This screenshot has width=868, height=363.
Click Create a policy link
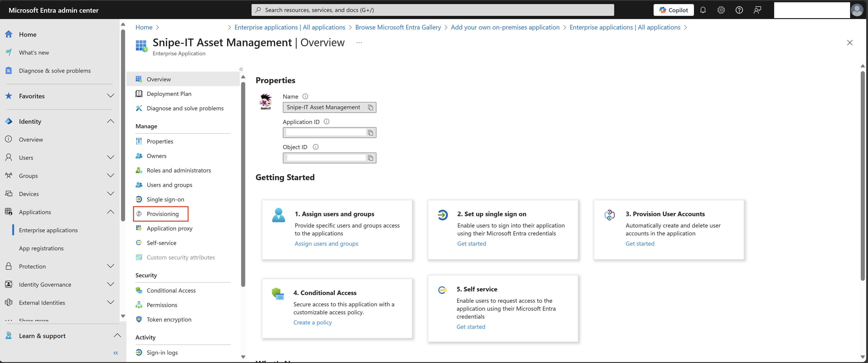point(312,323)
